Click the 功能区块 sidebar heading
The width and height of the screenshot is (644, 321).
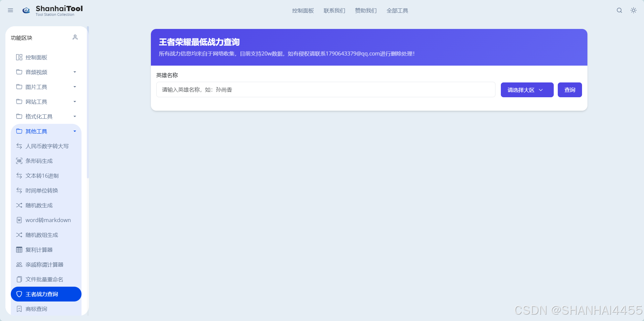tap(22, 38)
